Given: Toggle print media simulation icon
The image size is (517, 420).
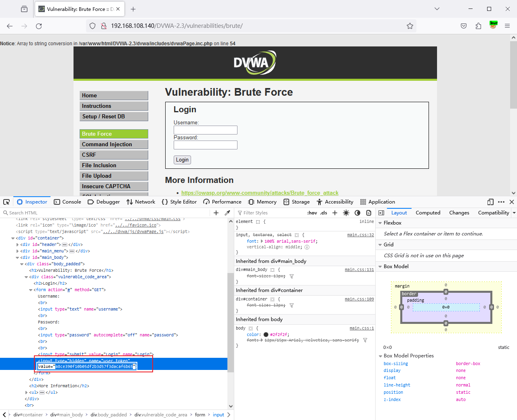Looking at the screenshot, I should 369,213.
